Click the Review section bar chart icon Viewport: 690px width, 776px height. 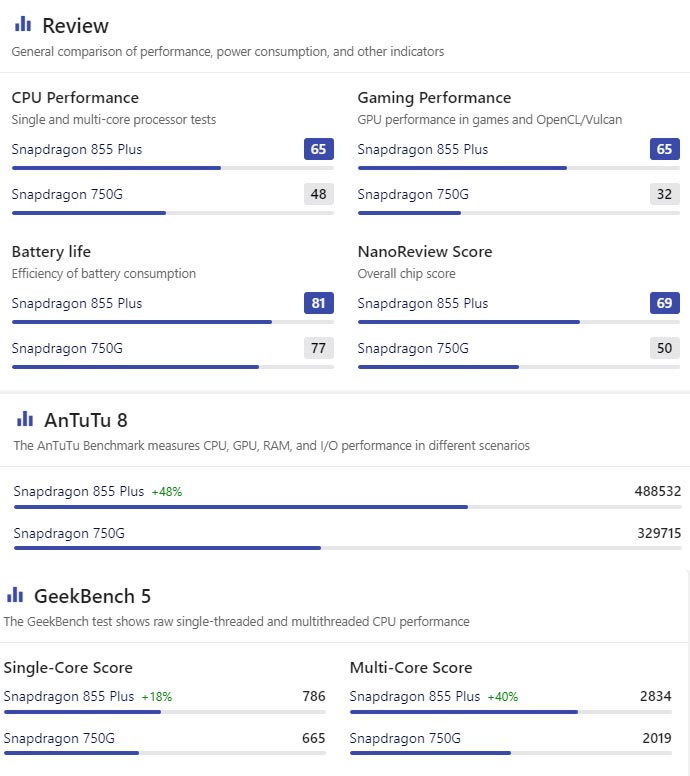tap(22, 25)
